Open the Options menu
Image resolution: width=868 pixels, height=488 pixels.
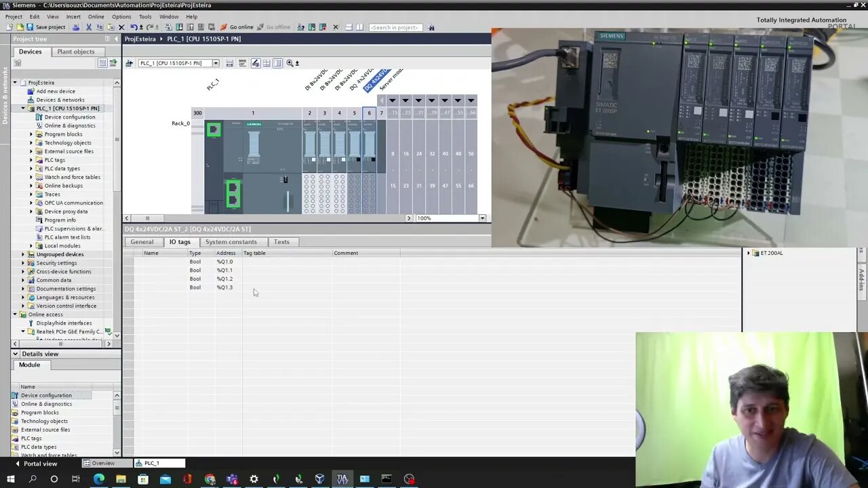[x=121, y=16]
